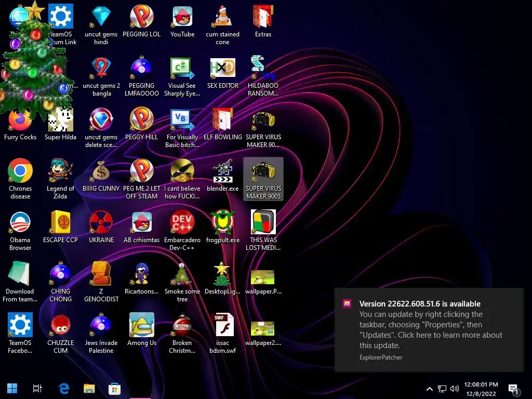Open the Obama Browser shortcut
Screen dimensions: 532x399
click(x=20, y=222)
